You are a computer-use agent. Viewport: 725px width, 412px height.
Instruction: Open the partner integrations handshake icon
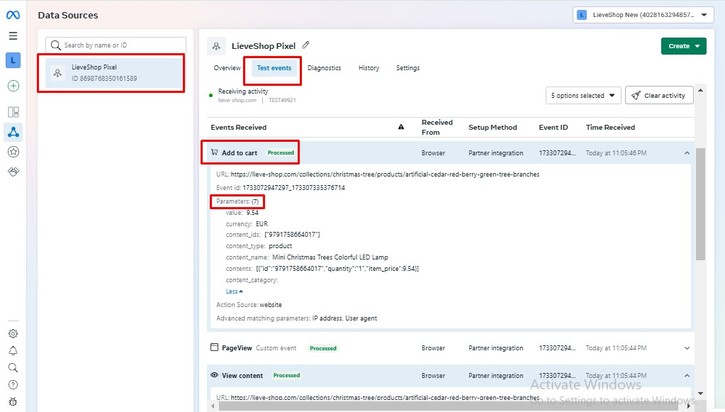pos(13,172)
